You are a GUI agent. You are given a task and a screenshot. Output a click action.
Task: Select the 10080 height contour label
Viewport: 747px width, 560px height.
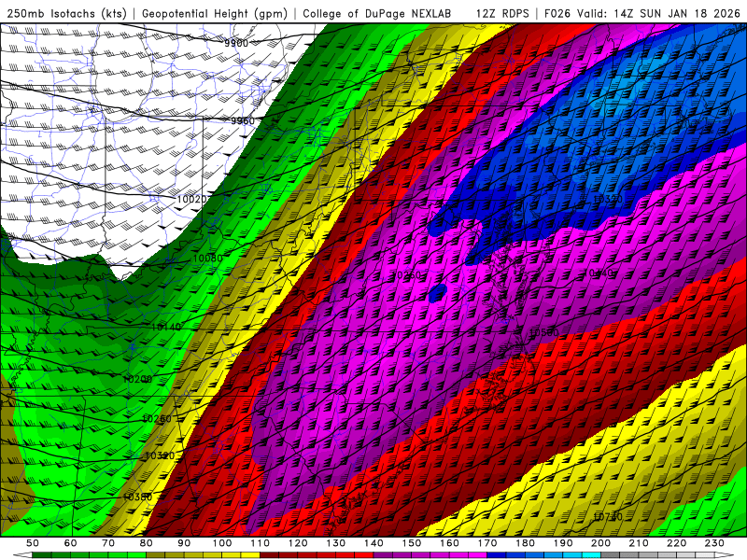pos(207,259)
